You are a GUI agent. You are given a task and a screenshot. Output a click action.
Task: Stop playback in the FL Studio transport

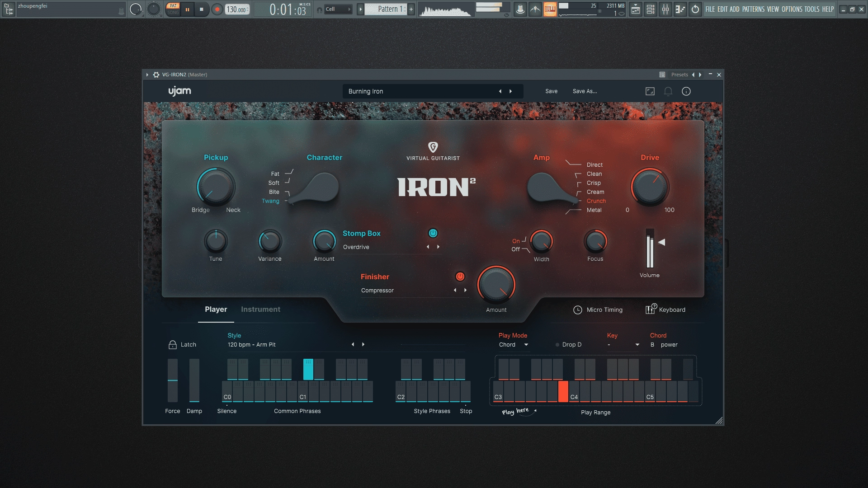tap(202, 9)
